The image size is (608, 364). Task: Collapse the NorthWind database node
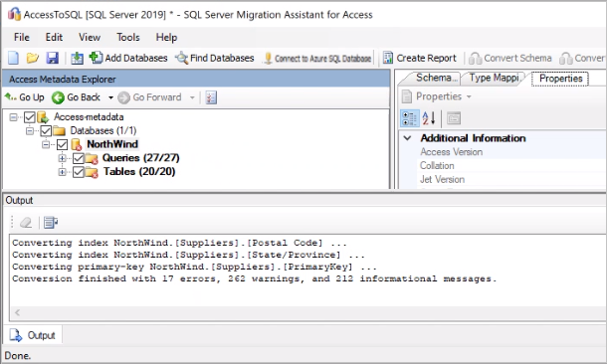(x=46, y=144)
